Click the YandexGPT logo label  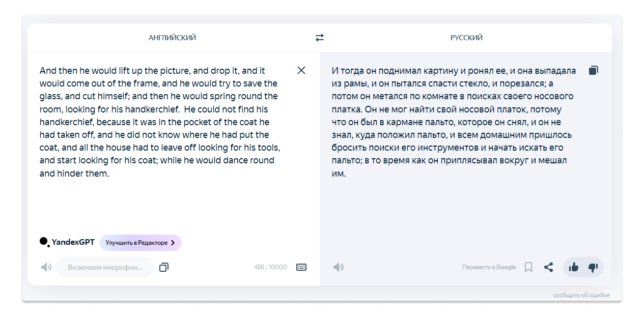click(67, 242)
